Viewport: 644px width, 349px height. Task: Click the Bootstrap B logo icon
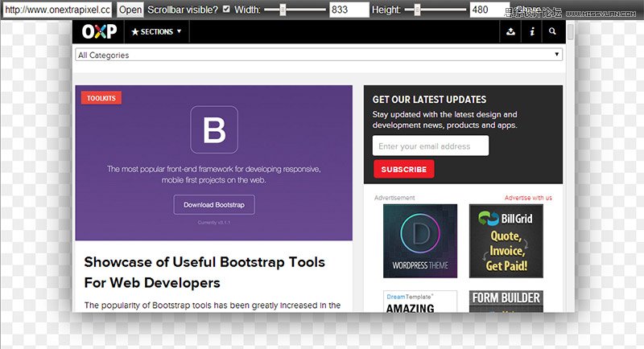(214, 129)
